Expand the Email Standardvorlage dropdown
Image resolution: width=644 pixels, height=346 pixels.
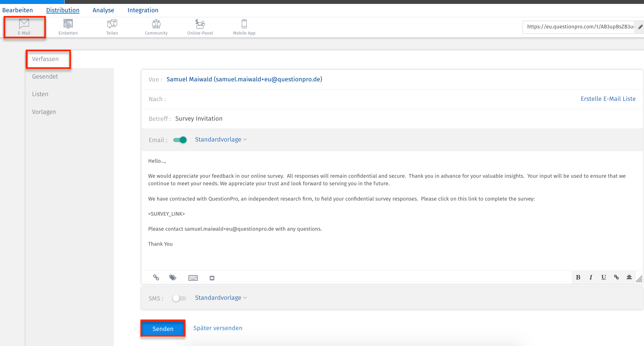221,140
